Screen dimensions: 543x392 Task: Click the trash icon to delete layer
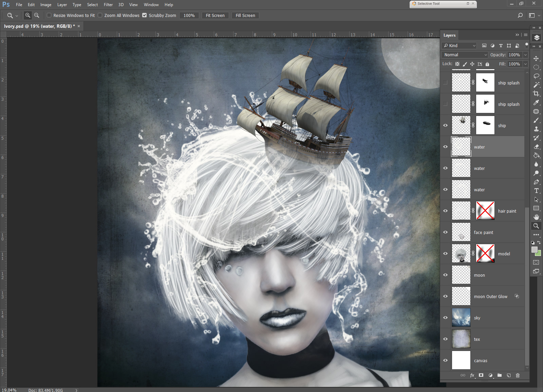pyautogui.click(x=518, y=375)
